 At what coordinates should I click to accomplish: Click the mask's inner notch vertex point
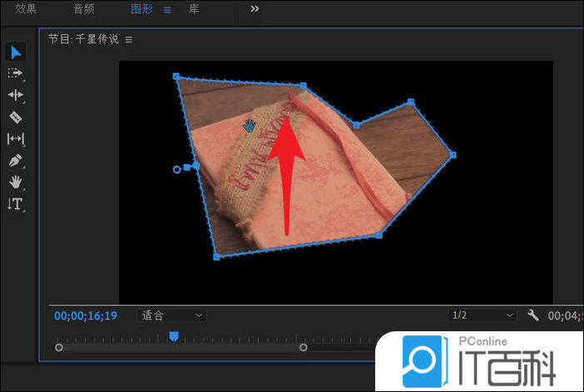point(356,125)
